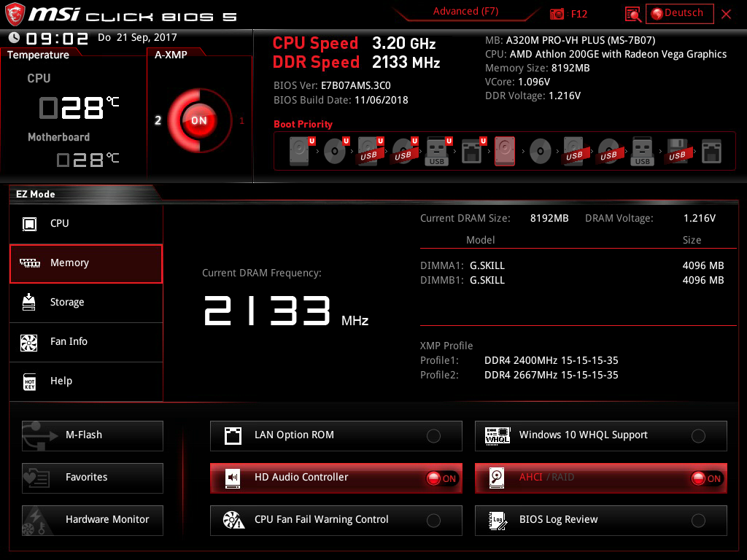The image size is (747, 560).
Task: Open the Hardware Monitor
Action: (93, 521)
